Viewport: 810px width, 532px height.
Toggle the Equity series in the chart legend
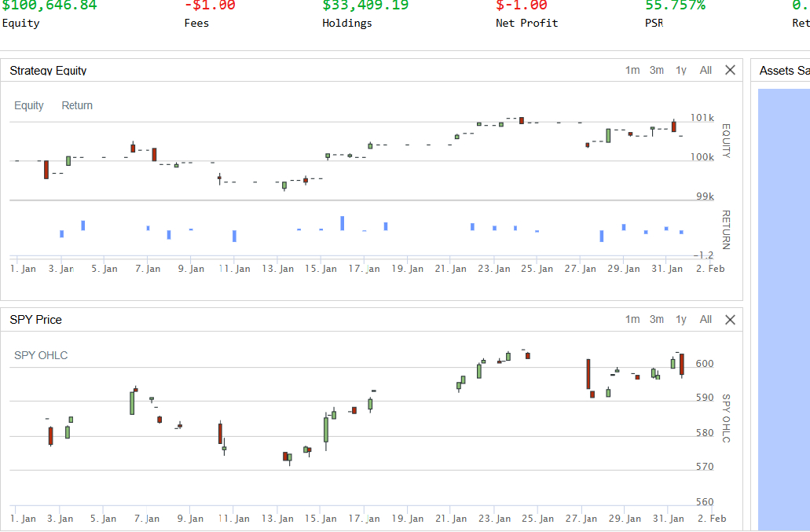coord(29,105)
